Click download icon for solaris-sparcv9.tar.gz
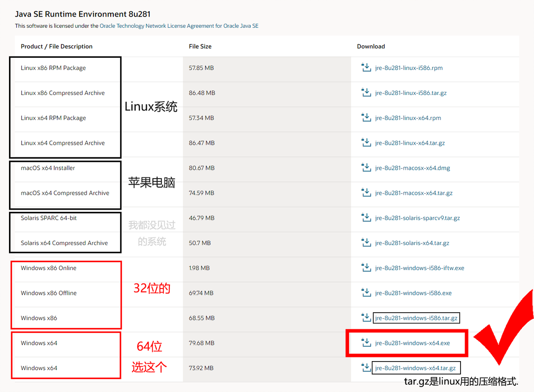The image size is (534, 392). tap(366, 218)
